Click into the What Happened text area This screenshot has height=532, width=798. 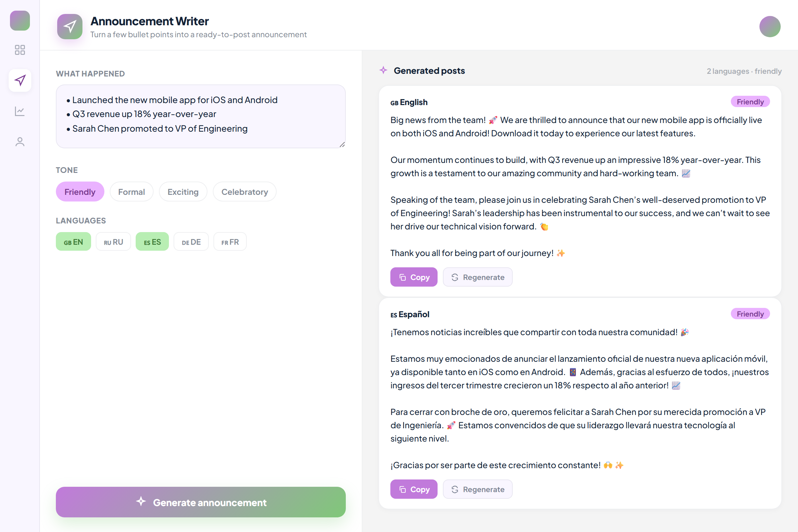(x=200, y=116)
